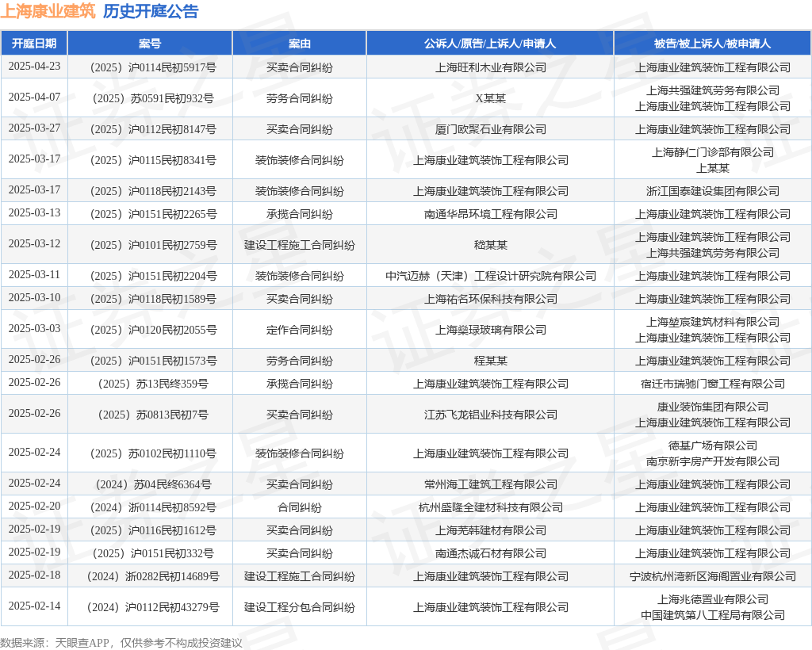Click cause cell 建设工程分包合同纠纷

coord(299,607)
